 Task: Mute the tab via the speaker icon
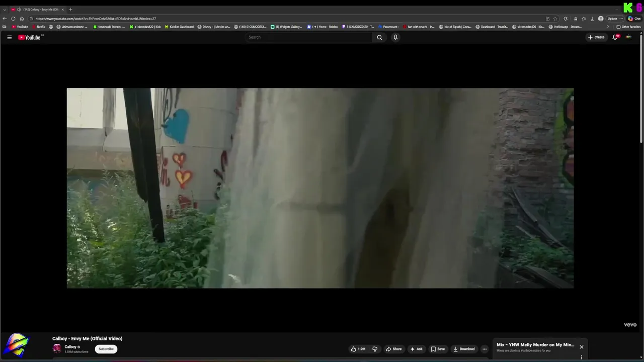pyautogui.click(x=19, y=10)
